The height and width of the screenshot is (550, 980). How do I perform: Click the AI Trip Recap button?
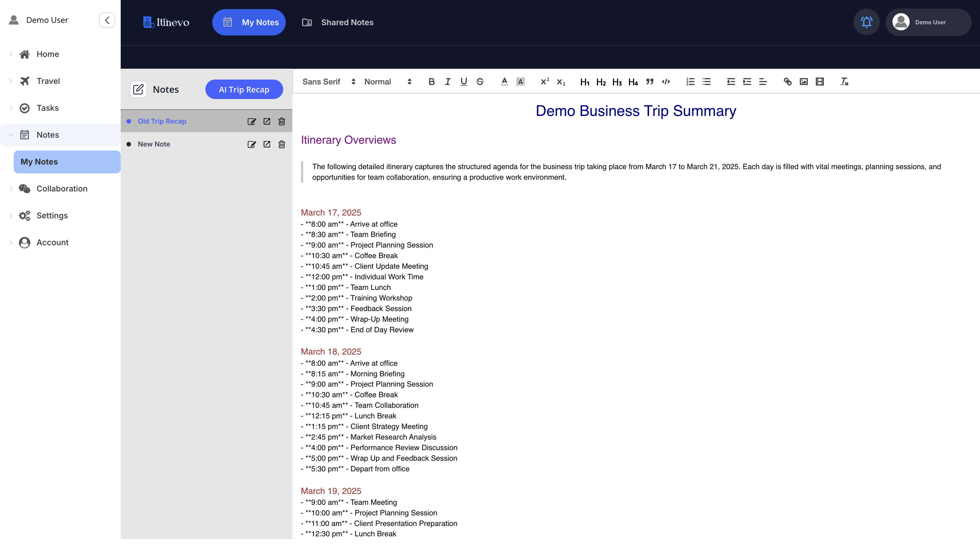click(x=244, y=90)
